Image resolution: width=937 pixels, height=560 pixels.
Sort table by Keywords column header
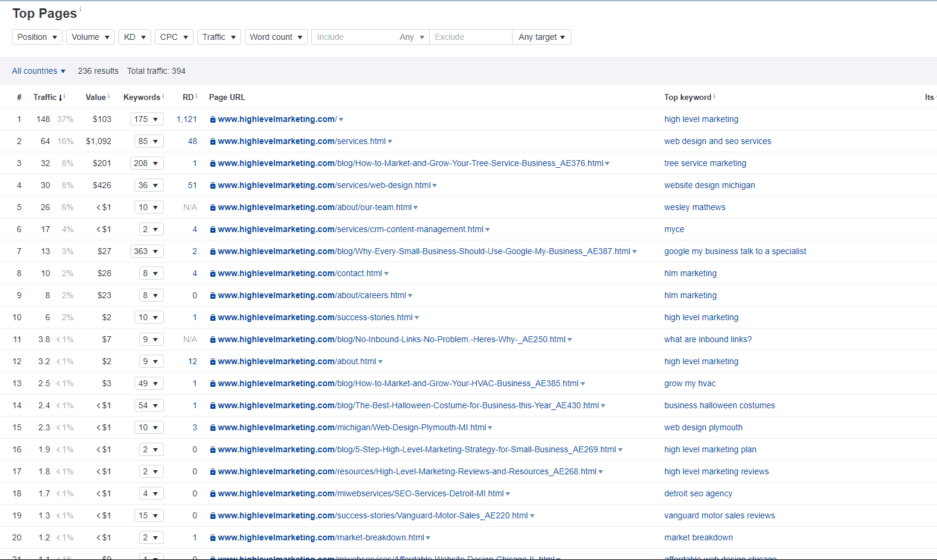pyautogui.click(x=142, y=97)
